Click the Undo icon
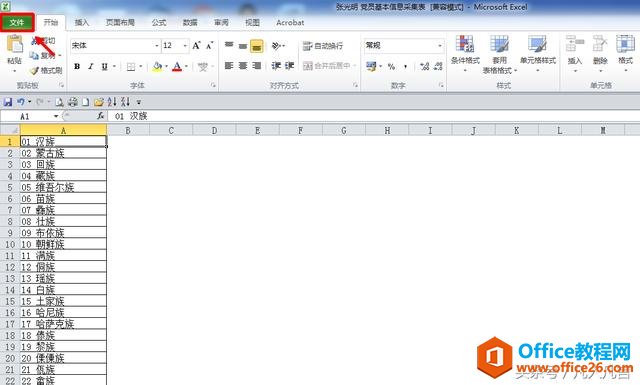This screenshot has width=640, height=385. pyautogui.click(x=21, y=102)
